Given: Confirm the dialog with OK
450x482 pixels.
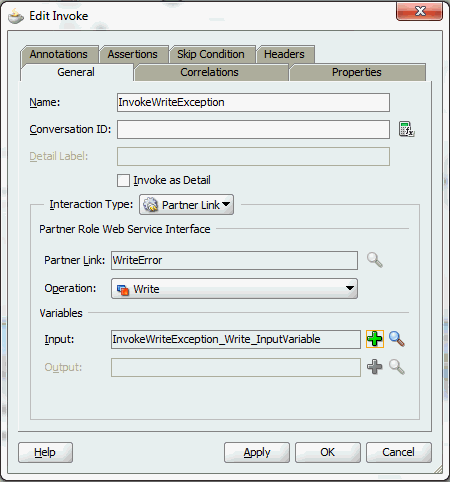Looking at the screenshot, I should [328, 452].
